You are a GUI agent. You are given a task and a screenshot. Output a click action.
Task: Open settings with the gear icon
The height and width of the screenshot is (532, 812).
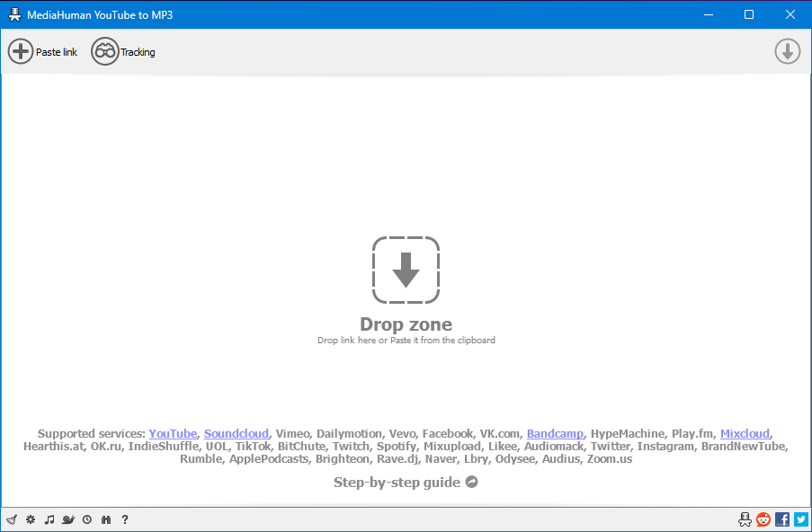(x=31, y=519)
